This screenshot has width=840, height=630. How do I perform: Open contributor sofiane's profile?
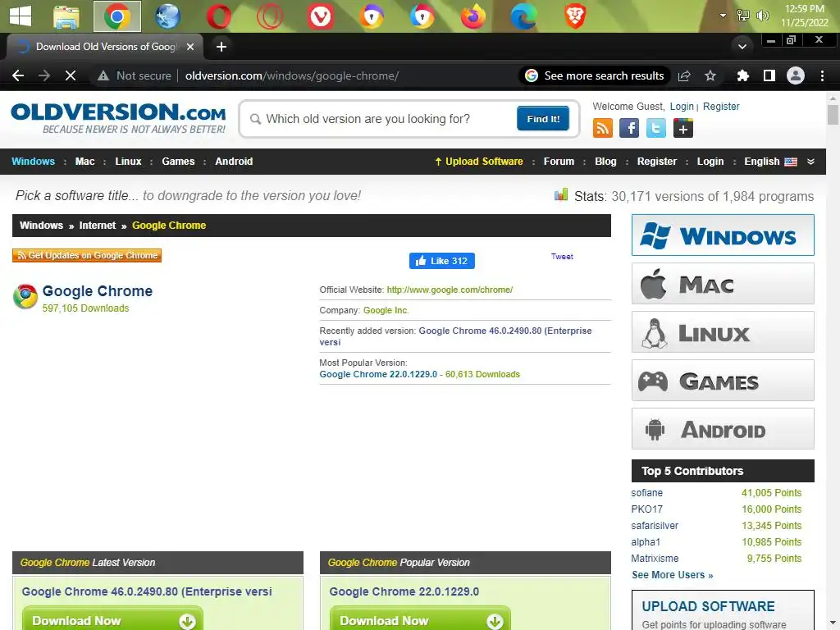pyautogui.click(x=646, y=493)
